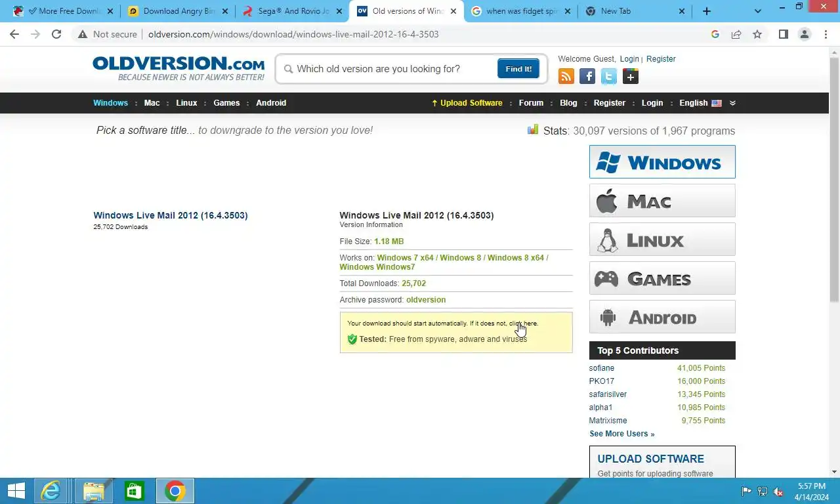Open Upload Software menu link
Image resolution: width=840 pixels, height=504 pixels.
click(467, 103)
